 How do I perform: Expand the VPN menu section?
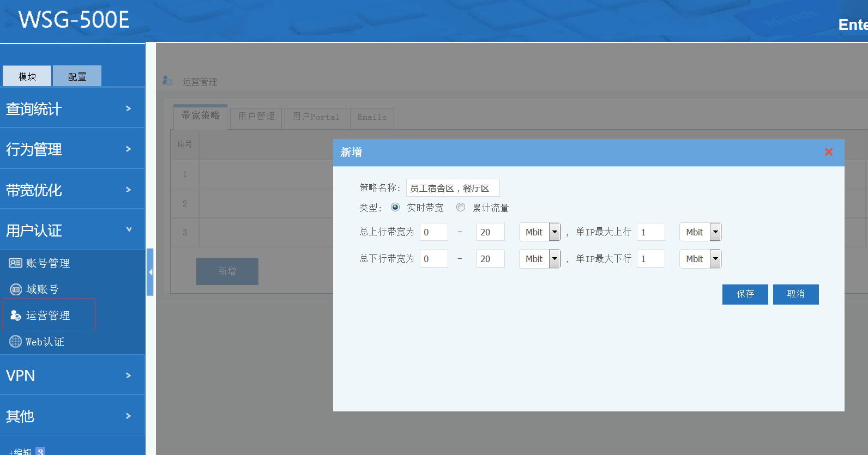click(72, 375)
